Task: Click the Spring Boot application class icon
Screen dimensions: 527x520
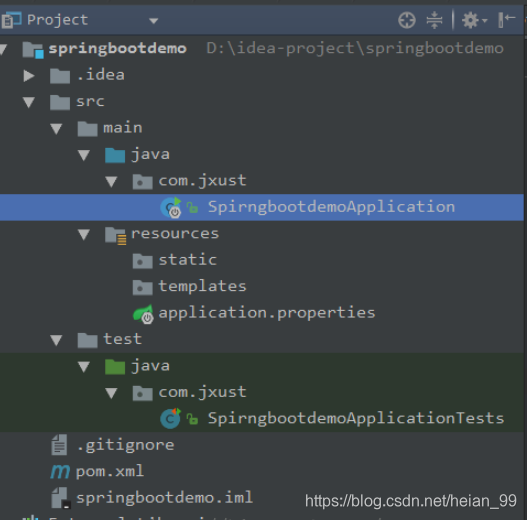Action: 171,208
